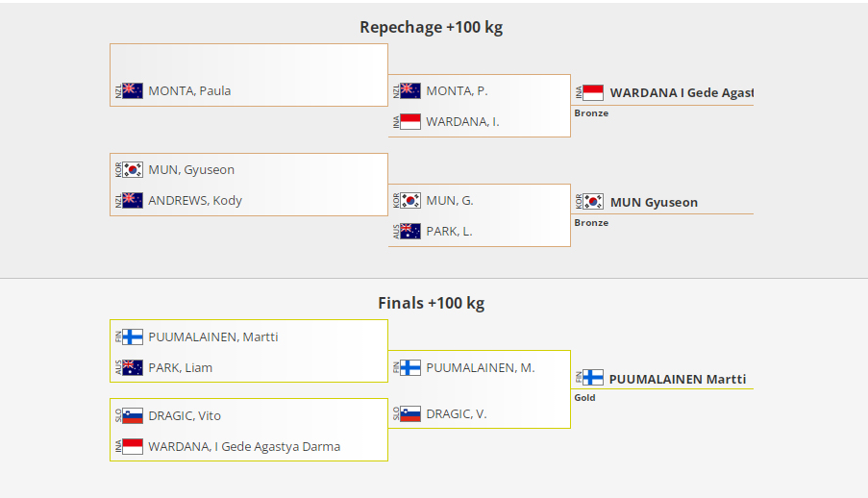Open the MUN, G. repechage entry
The image size is (868, 498).
coord(450,201)
